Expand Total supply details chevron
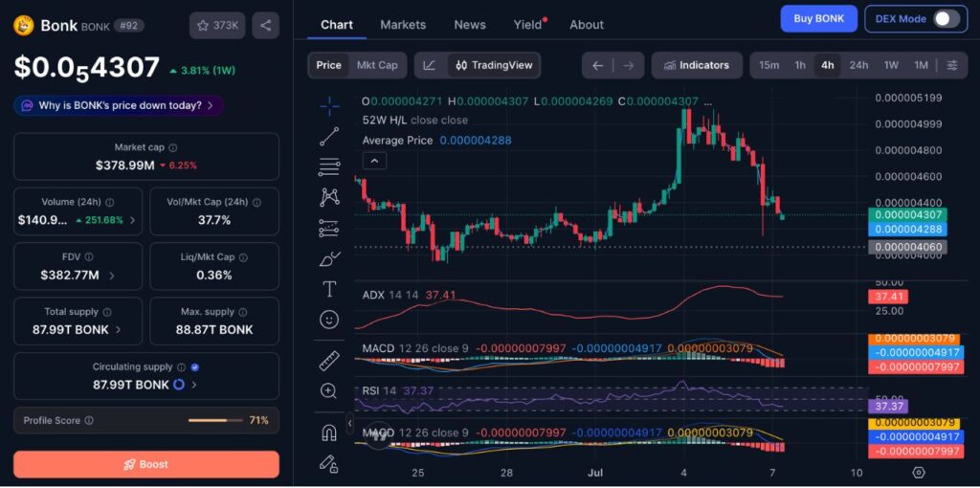 click(119, 329)
